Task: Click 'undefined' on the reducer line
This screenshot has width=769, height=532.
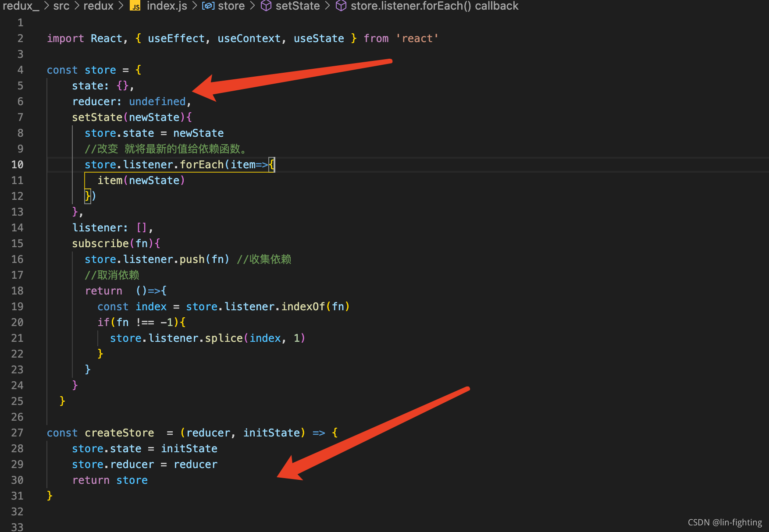Action: (x=157, y=102)
